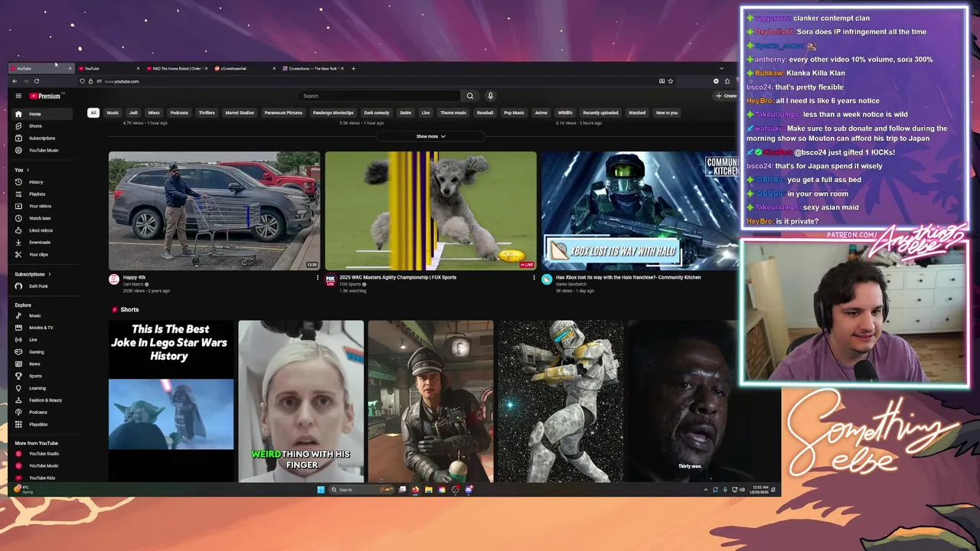Play the Happy 4th shopping cart video
The height and width of the screenshot is (551, 980).
(x=214, y=210)
